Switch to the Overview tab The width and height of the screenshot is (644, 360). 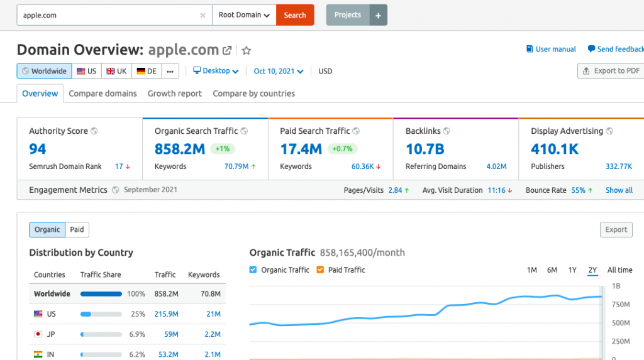click(40, 94)
